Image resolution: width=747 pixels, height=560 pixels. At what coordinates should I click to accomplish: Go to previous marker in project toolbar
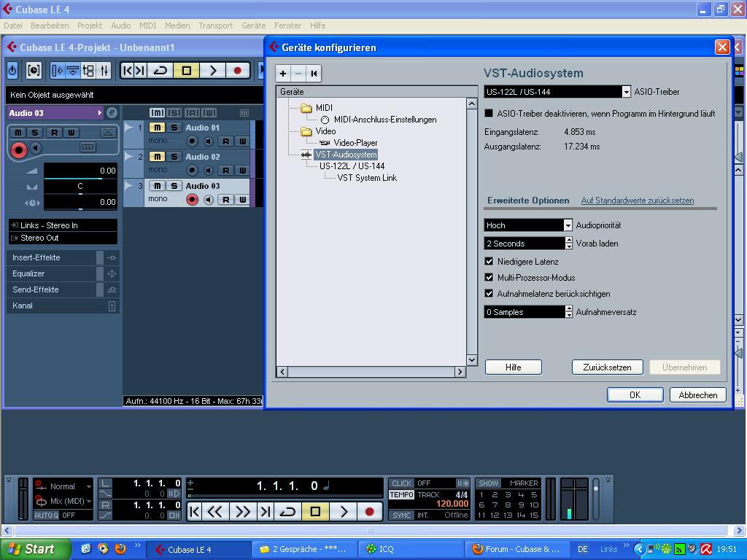click(127, 71)
